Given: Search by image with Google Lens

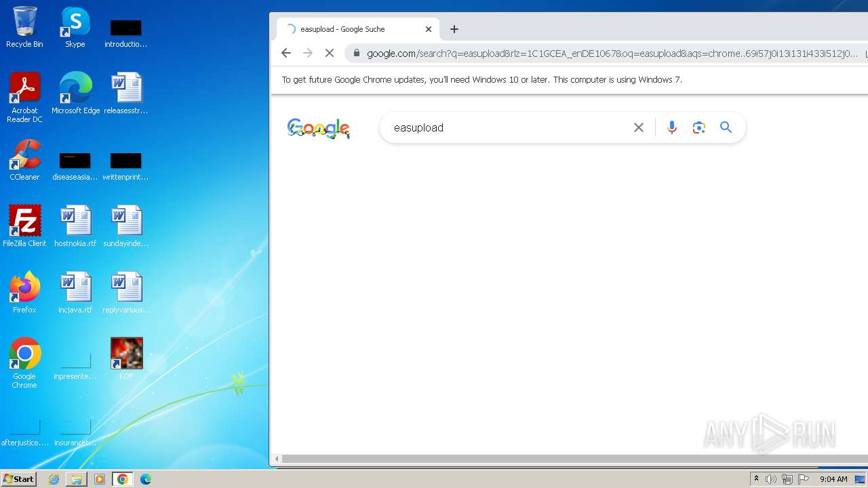Looking at the screenshot, I should (x=699, y=127).
